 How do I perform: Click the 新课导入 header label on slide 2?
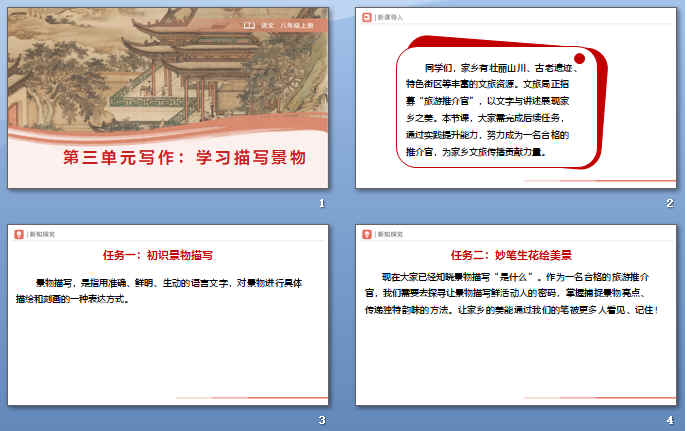point(389,17)
